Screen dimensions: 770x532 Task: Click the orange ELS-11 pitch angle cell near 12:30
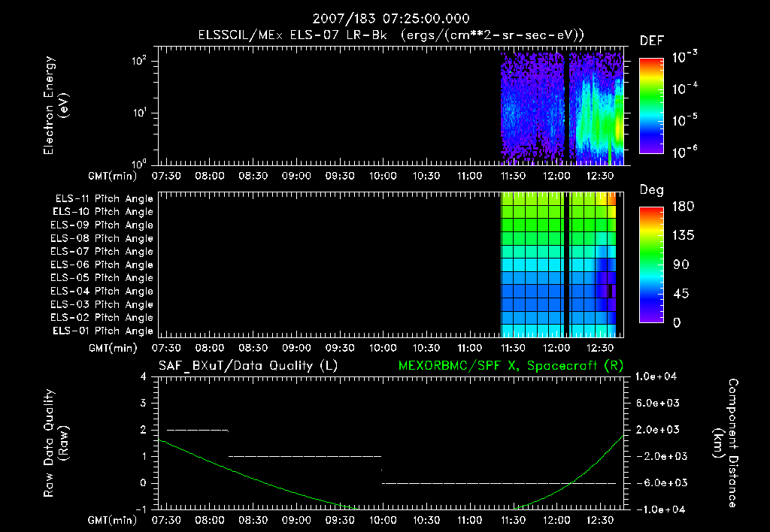tap(611, 199)
